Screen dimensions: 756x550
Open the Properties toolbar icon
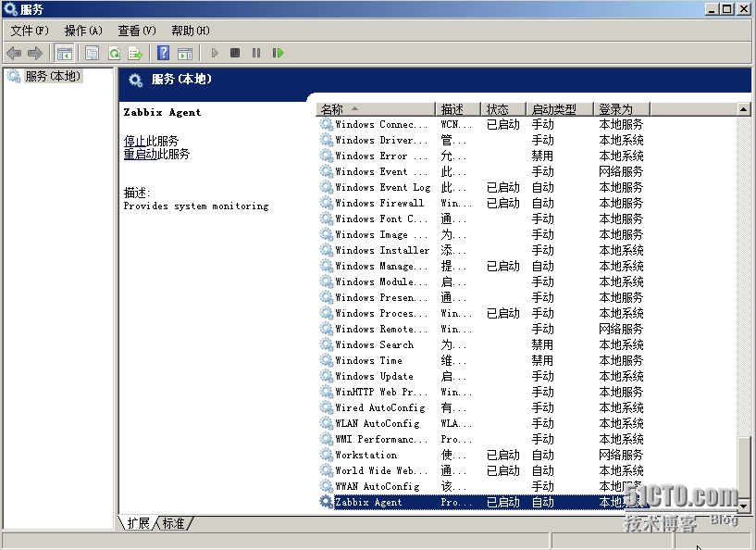point(92,53)
